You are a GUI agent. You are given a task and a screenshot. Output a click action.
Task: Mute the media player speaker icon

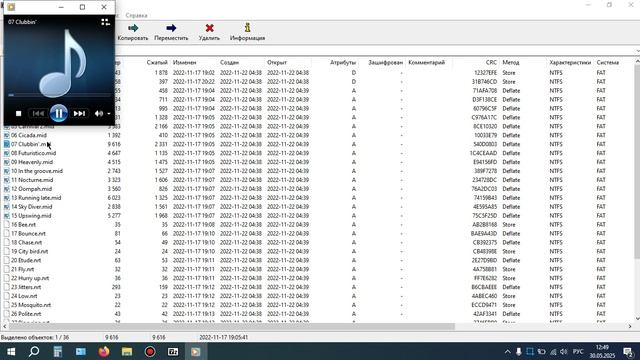[x=98, y=113]
